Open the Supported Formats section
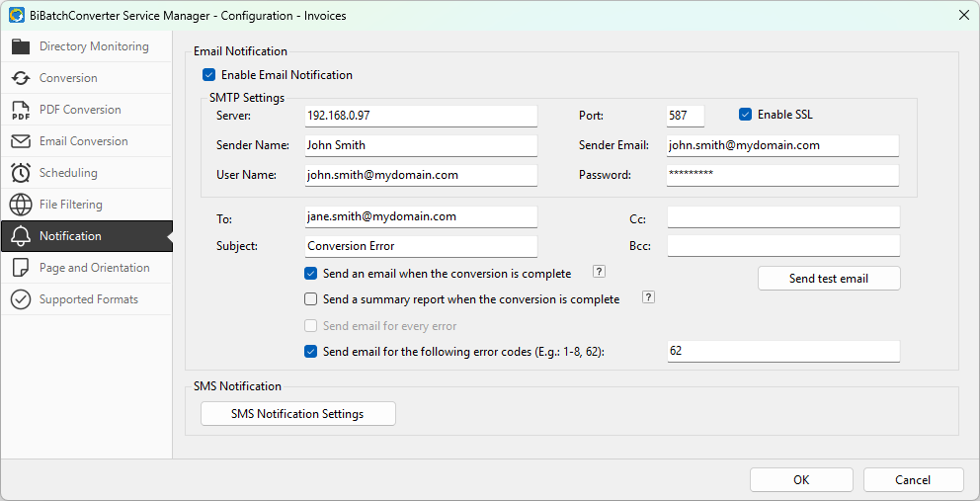The image size is (980, 501). click(88, 299)
